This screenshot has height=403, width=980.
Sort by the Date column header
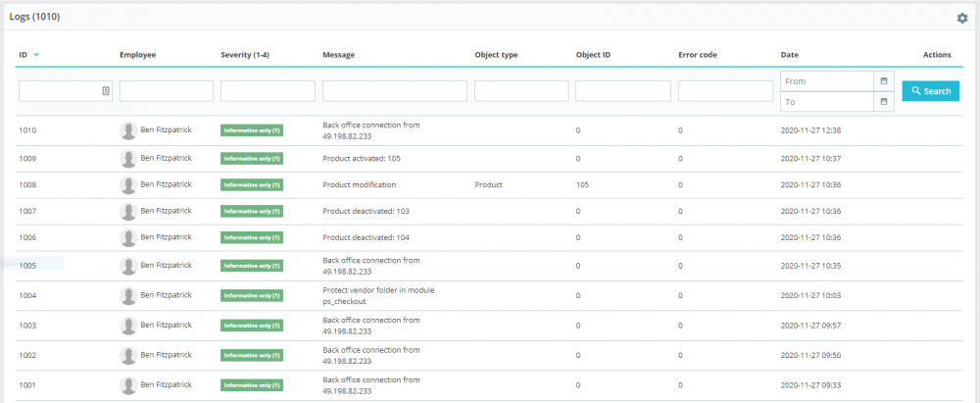(789, 55)
